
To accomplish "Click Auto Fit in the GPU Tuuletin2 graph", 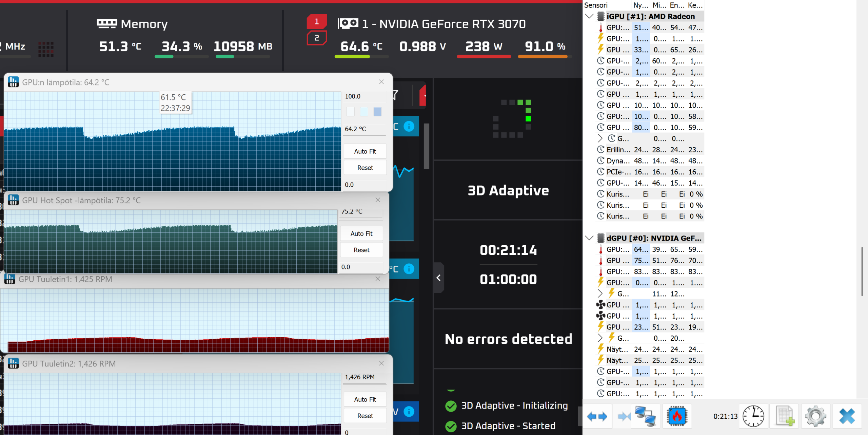I will [365, 399].
